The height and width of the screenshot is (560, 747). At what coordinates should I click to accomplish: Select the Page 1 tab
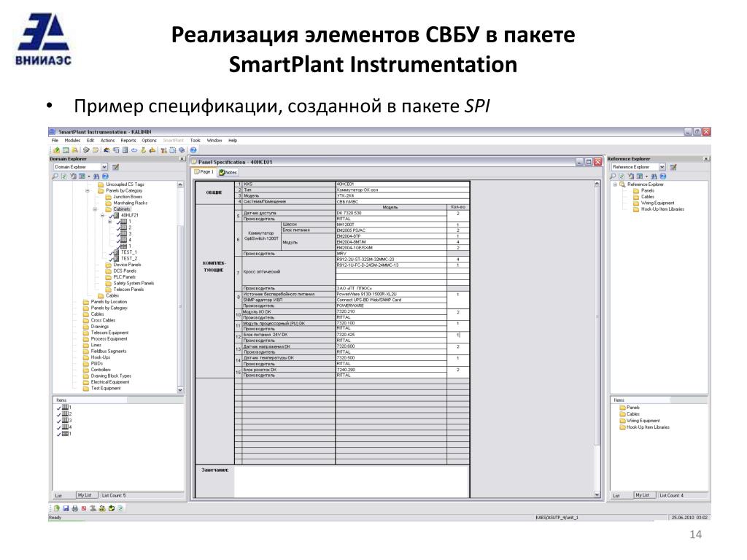point(204,172)
